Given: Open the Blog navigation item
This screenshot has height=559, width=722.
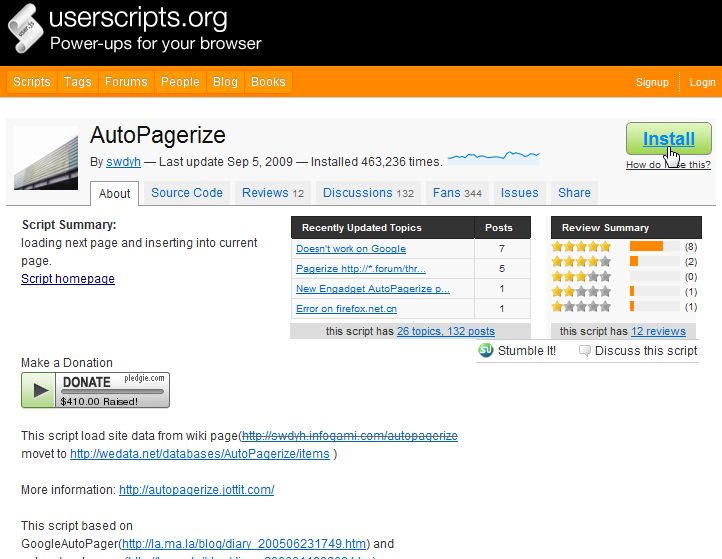Looking at the screenshot, I should point(225,82).
